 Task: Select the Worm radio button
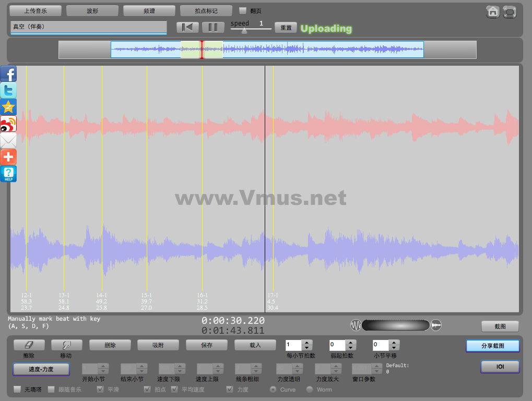click(310, 390)
